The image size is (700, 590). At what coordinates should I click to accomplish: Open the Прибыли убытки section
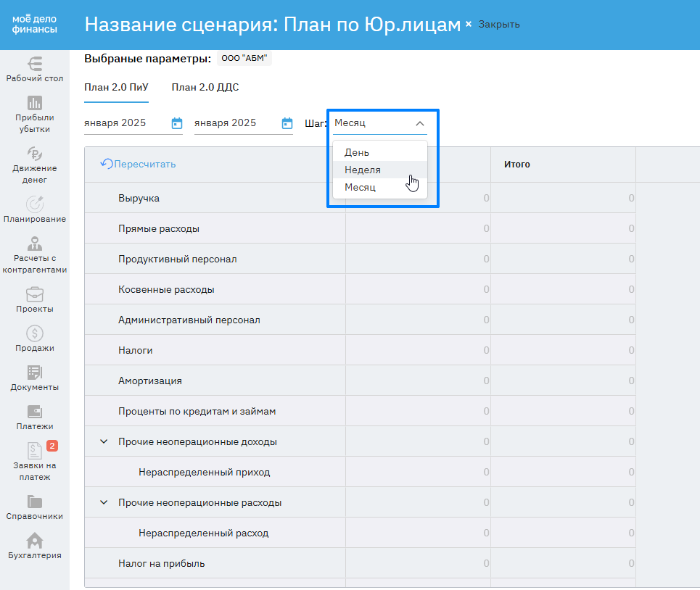34,115
